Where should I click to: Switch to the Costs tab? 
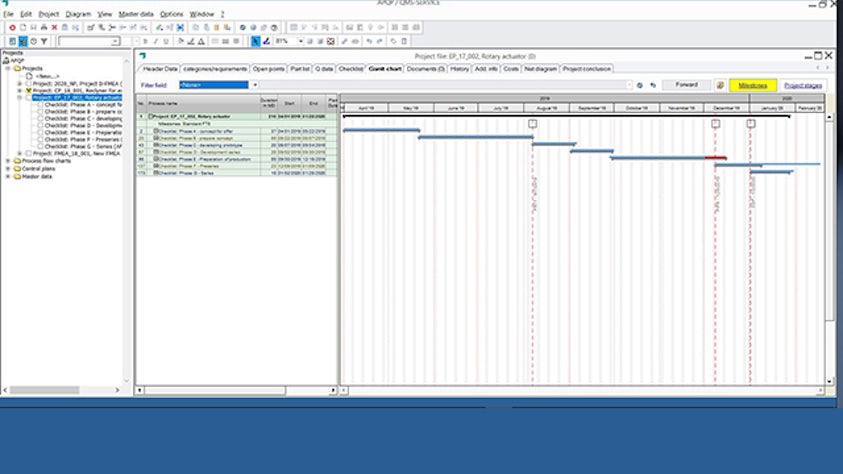(511, 69)
